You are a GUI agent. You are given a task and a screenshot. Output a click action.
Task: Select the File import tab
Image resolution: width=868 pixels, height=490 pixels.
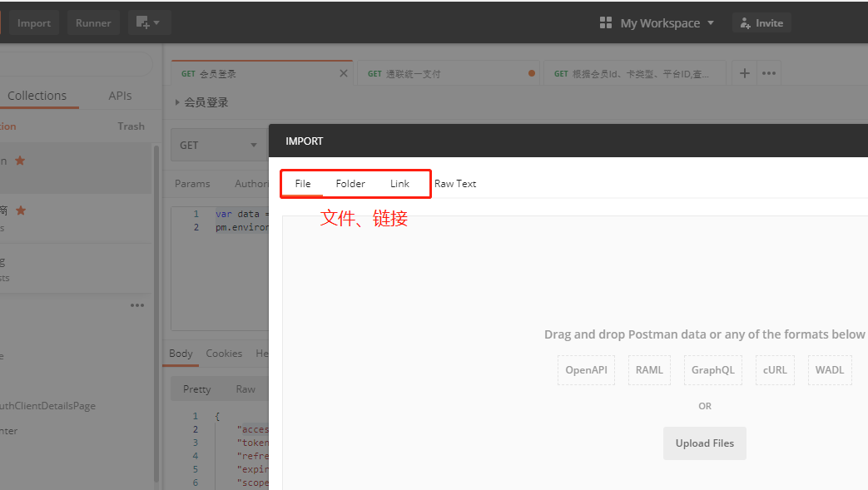[x=303, y=183]
